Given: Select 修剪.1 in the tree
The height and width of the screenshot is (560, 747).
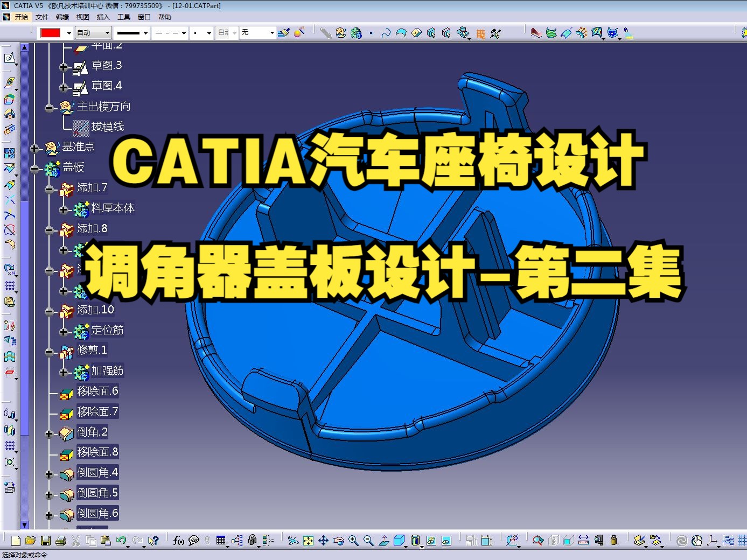Looking at the screenshot, I should tap(92, 350).
